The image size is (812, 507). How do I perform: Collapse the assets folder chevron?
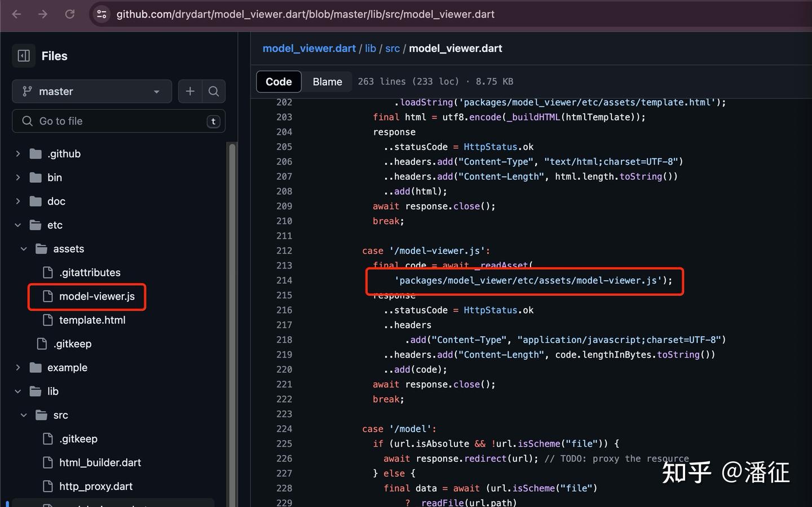tap(24, 249)
